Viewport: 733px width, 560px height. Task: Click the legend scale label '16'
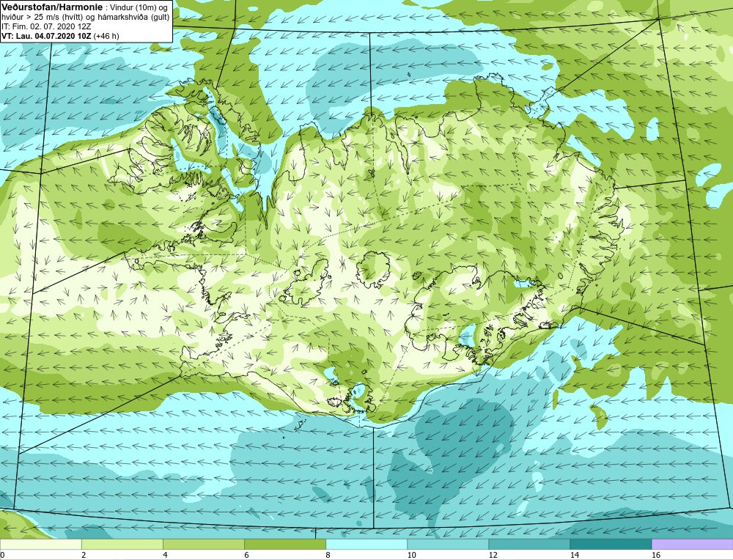pos(656,556)
